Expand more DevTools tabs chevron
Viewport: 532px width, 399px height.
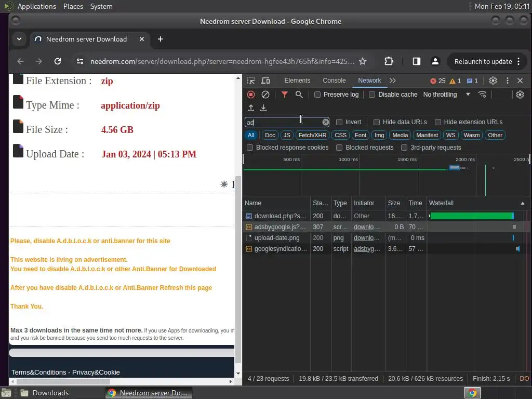[393, 81]
